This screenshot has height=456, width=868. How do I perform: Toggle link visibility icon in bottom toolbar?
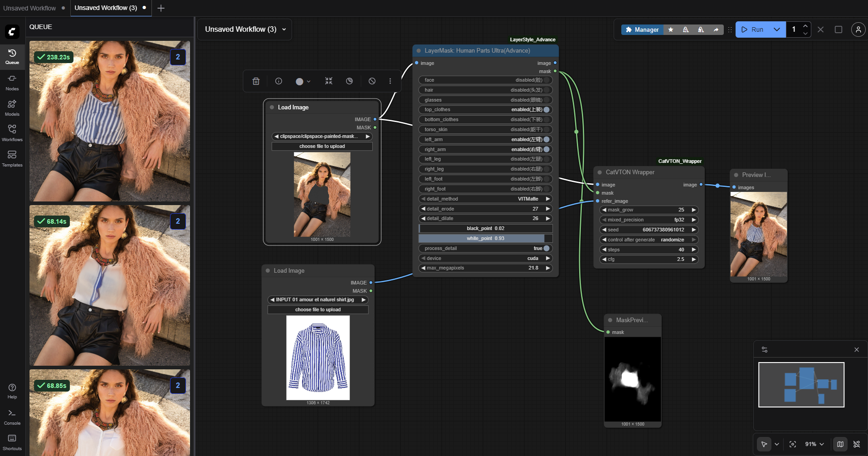pyautogui.click(x=857, y=444)
